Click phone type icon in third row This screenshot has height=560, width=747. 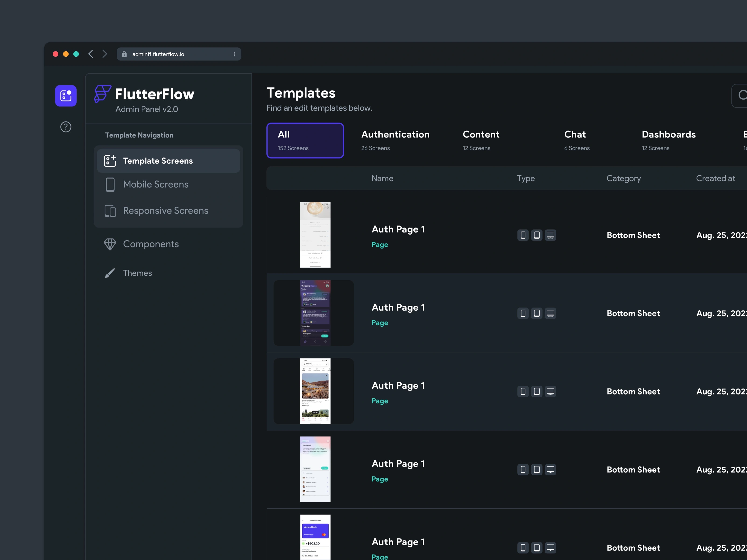click(x=523, y=392)
